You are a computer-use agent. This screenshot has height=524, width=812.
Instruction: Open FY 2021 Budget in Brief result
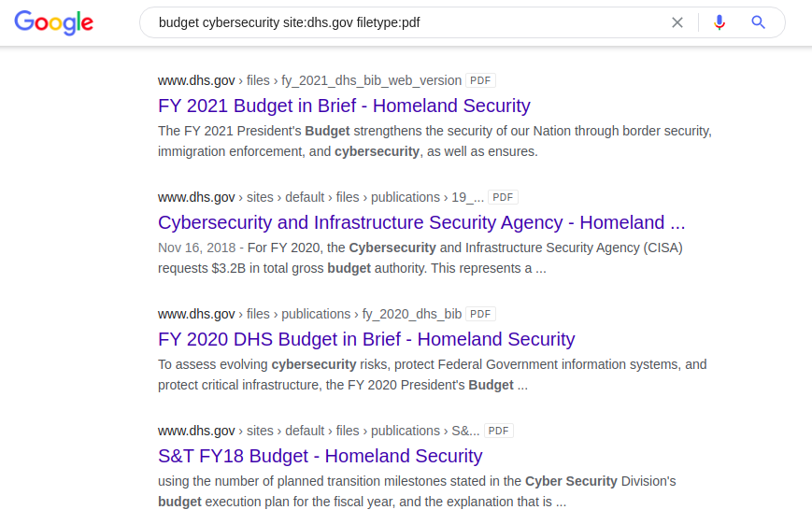pyautogui.click(x=344, y=106)
